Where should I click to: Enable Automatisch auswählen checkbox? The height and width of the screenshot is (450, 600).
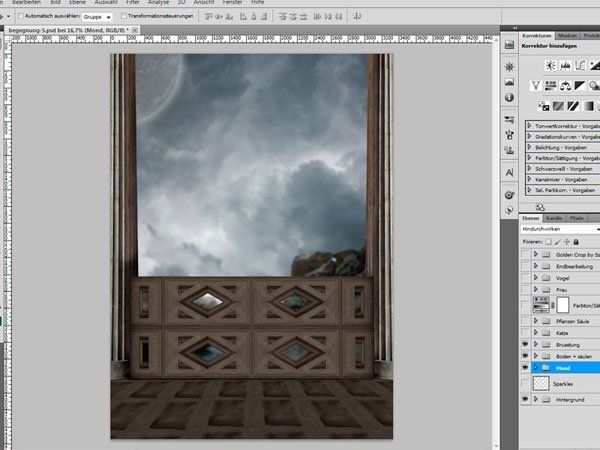(x=21, y=16)
